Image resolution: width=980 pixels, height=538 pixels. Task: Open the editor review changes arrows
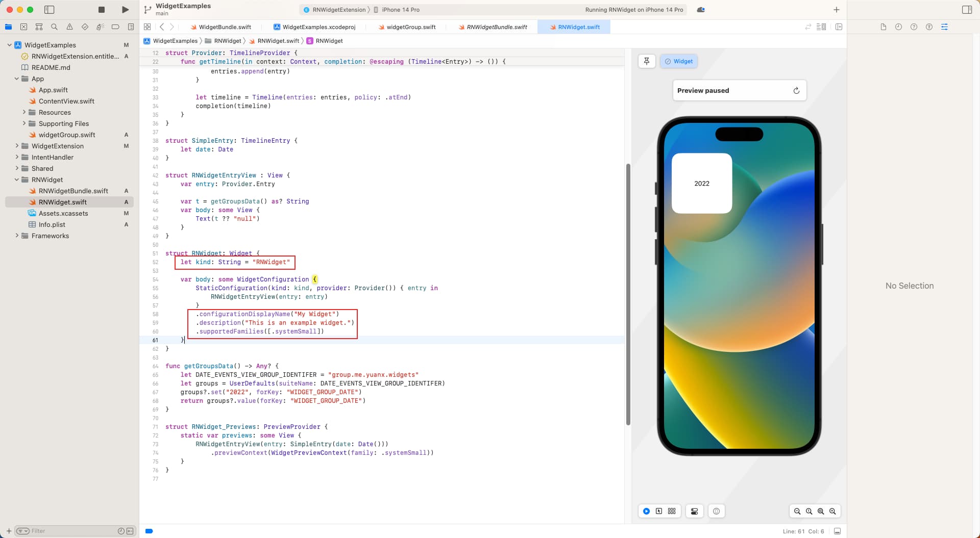tap(808, 27)
